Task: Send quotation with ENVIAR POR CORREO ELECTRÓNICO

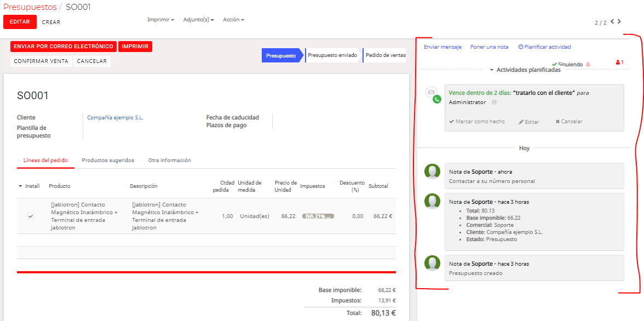Action: [64, 47]
